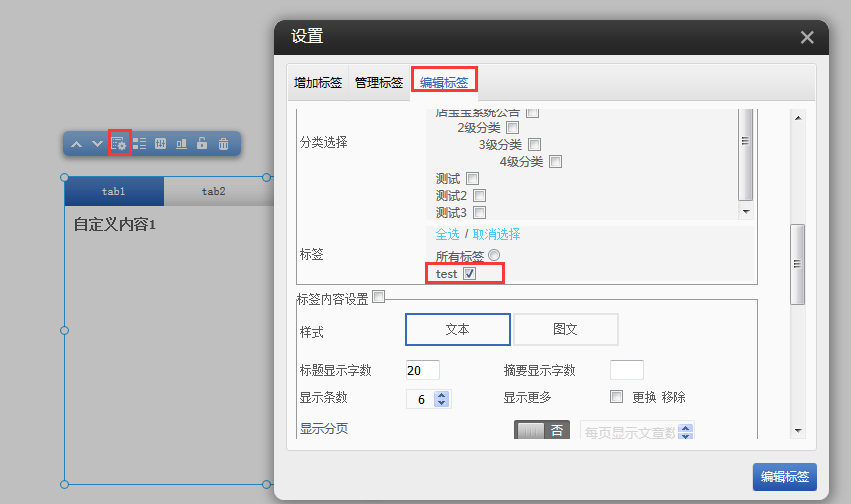
Task: Close the 设置 dialog
Action: point(807,37)
